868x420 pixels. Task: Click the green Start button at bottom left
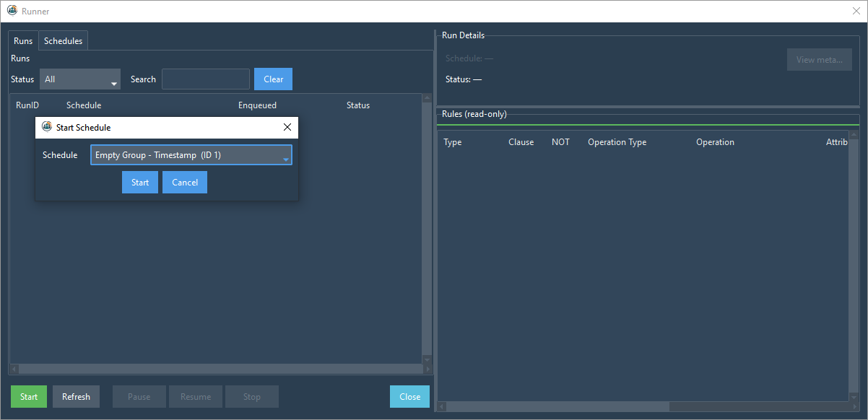pos(28,396)
